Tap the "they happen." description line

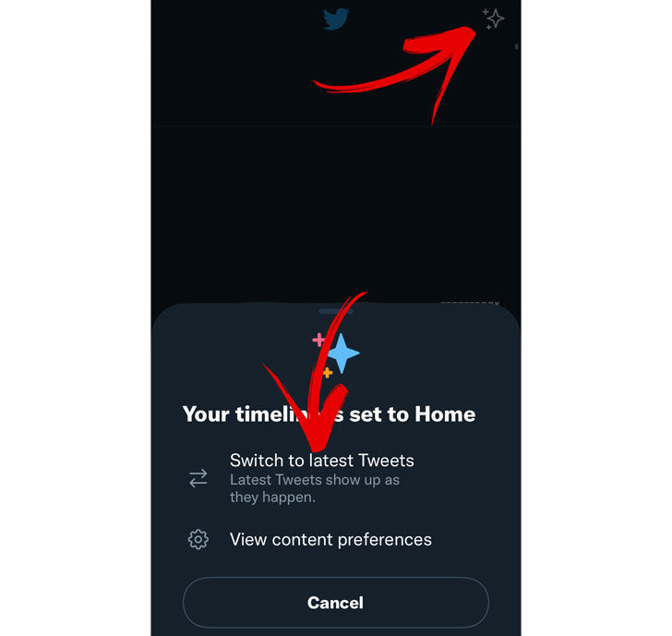272,498
